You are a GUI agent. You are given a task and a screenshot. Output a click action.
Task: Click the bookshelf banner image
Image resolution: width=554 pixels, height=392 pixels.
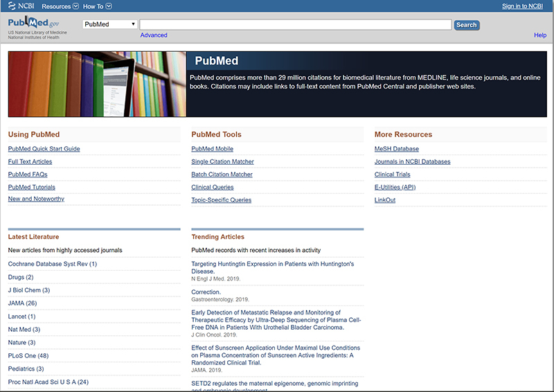pos(97,84)
